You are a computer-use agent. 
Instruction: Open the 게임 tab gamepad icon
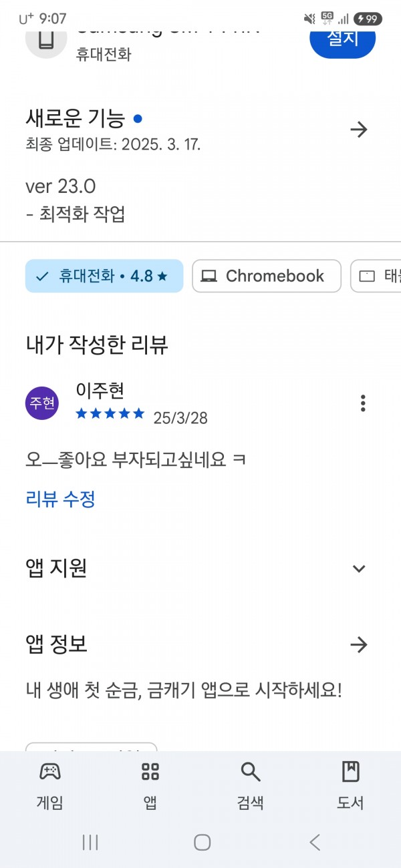[x=50, y=772]
